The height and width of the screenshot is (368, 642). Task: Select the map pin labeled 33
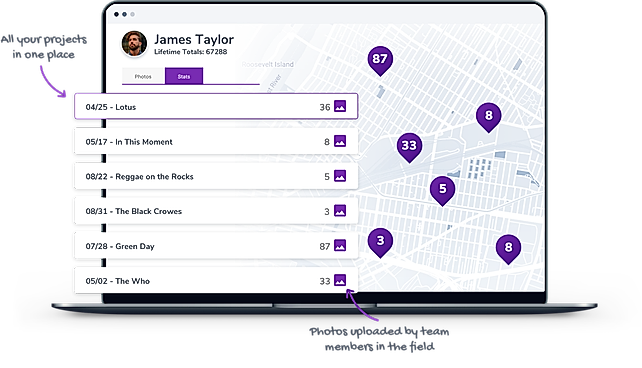[x=409, y=147]
